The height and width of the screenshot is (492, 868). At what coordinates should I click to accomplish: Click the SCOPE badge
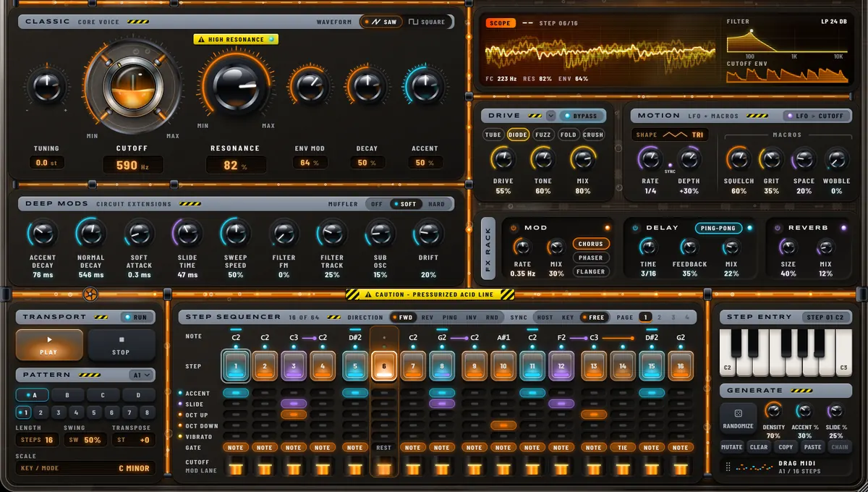point(501,23)
